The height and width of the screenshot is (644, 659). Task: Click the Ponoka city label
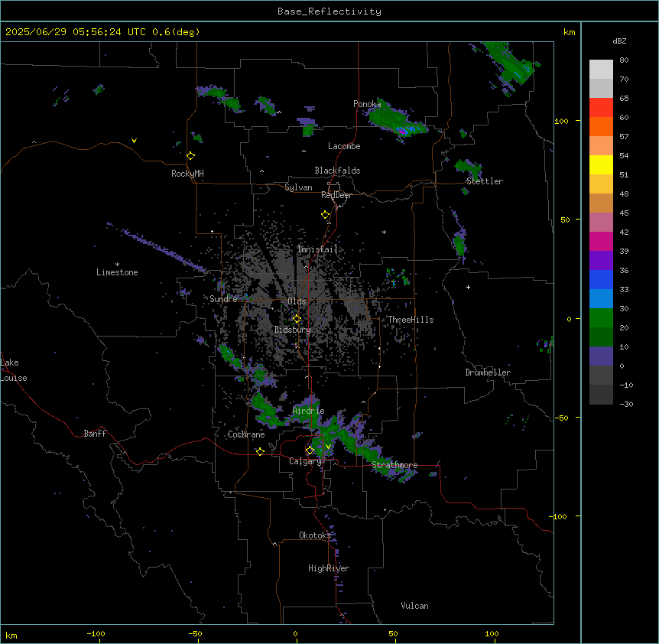(x=367, y=104)
